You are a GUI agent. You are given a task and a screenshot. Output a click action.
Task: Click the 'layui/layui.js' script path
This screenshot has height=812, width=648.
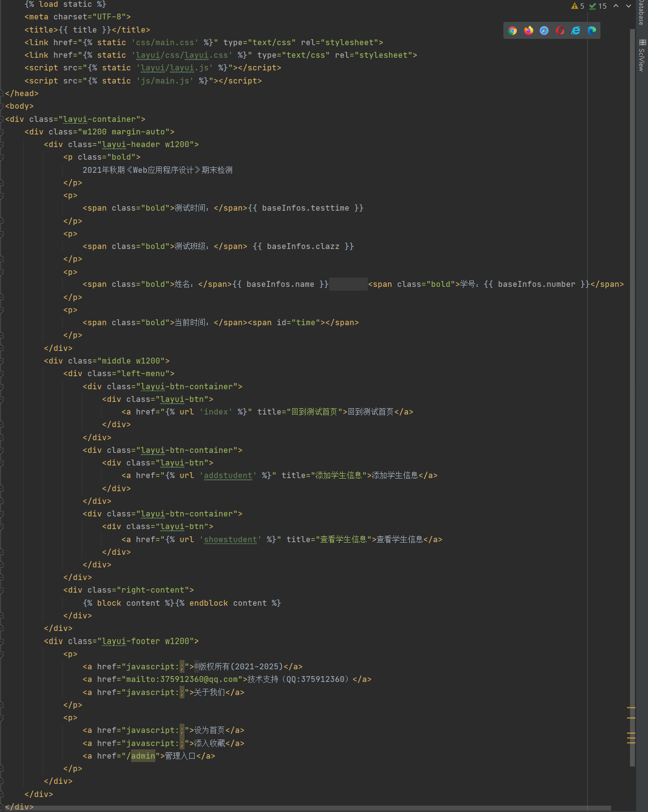175,68
